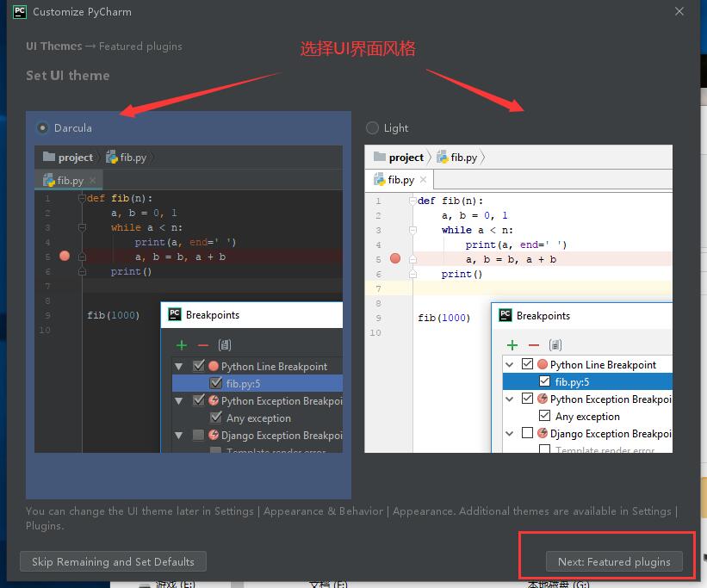Toggle fib.py:5 checkbox in Darcula preview

click(216, 383)
